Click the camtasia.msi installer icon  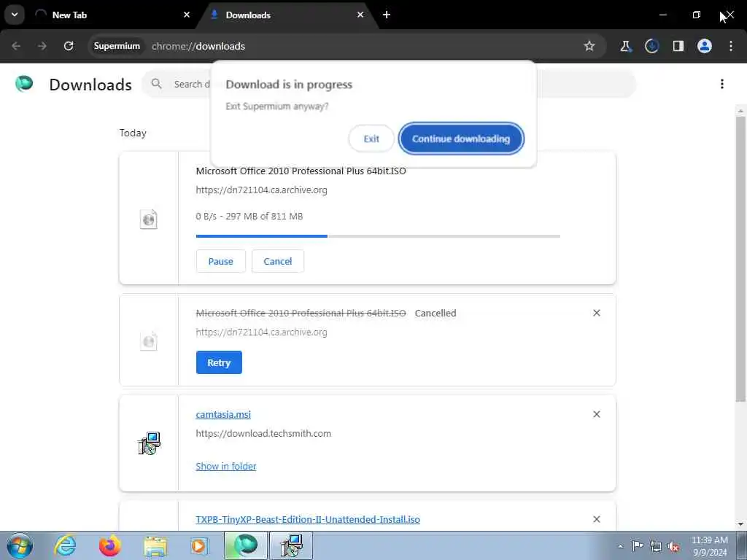tap(149, 443)
